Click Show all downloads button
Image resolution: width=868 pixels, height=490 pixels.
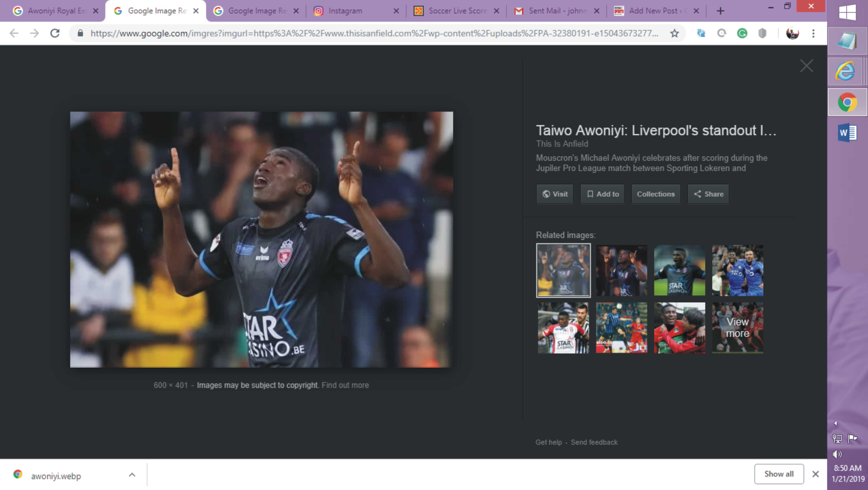click(779, 473)
